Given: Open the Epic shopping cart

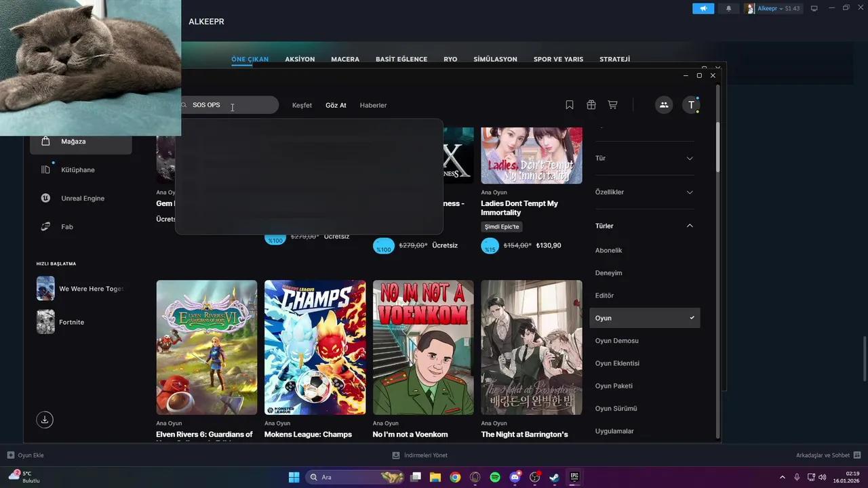Looking at the screenshot, I should (612, 105).
